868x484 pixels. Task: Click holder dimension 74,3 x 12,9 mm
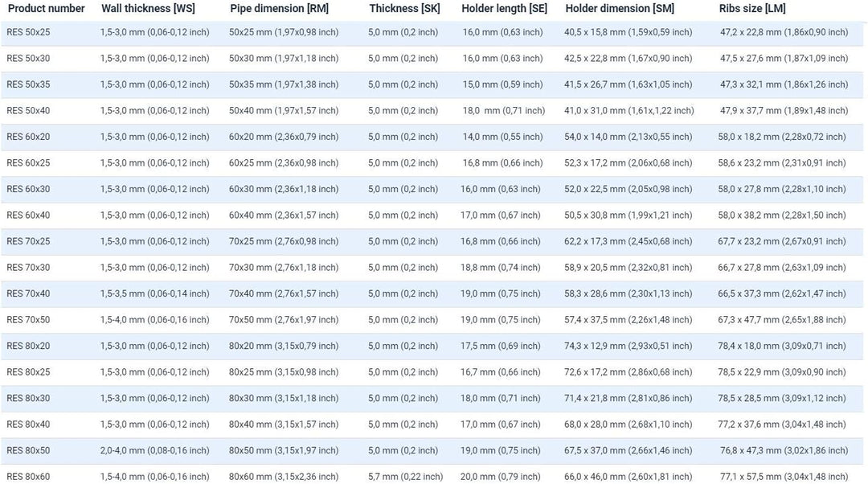(x=628, y=346)
